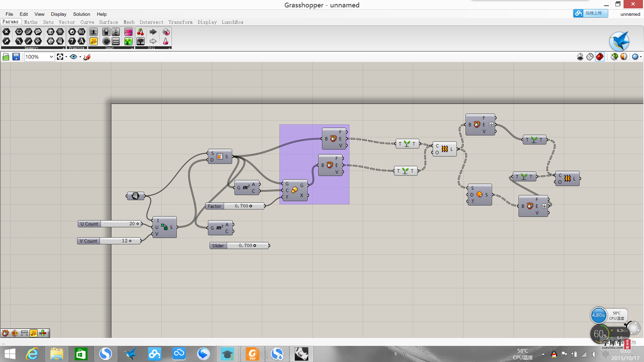This screenshot has width=644, height=362.
Task: Switch to the Maths tab
Action: click(x=31, y=22)
